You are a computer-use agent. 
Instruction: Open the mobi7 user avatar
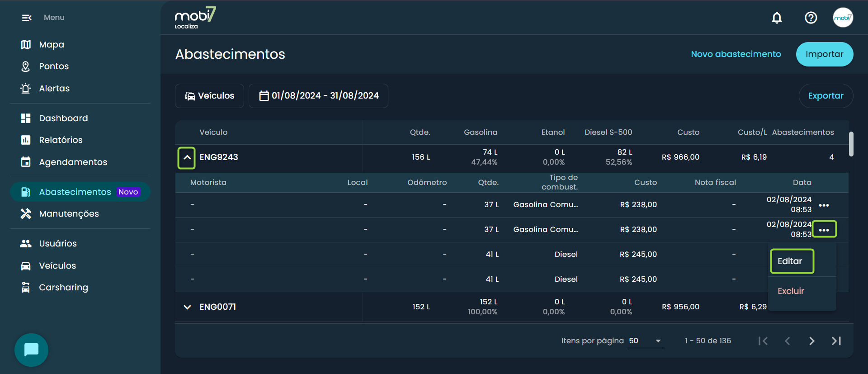843,18
